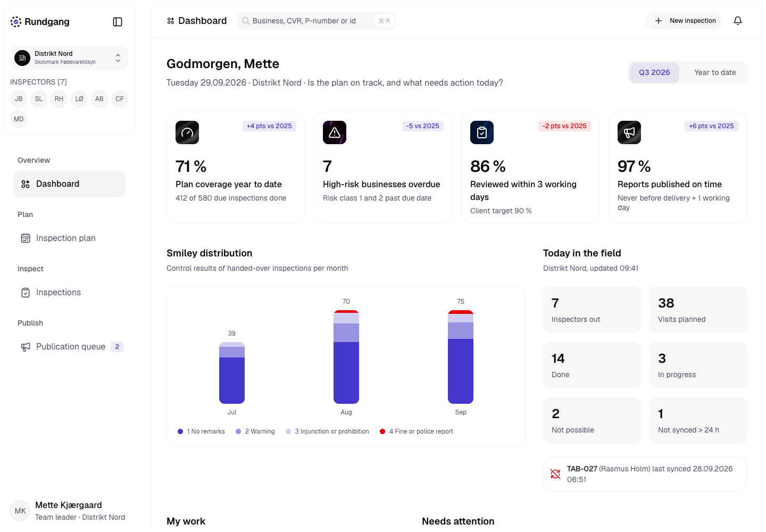Click the Rundgang logo icon

pos(16,22)
